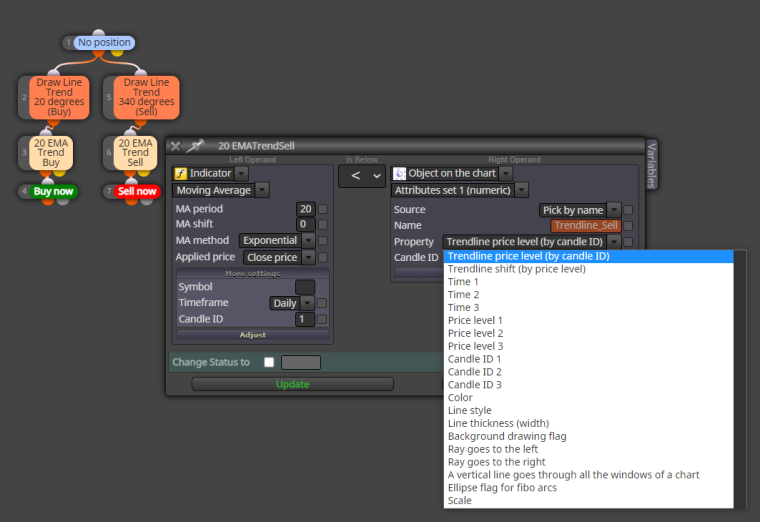Select the Line style option

tap(588, 410)
